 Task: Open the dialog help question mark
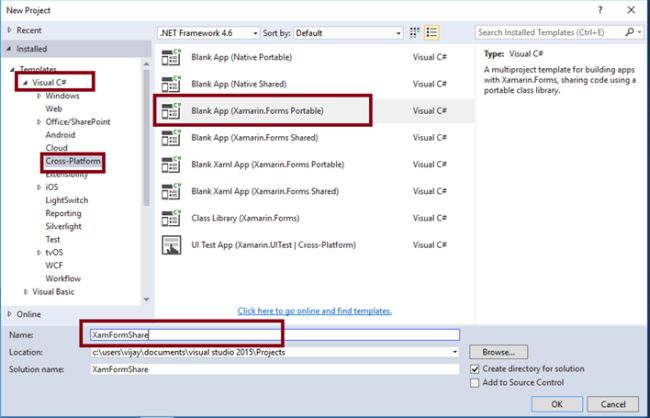point(600,10)
